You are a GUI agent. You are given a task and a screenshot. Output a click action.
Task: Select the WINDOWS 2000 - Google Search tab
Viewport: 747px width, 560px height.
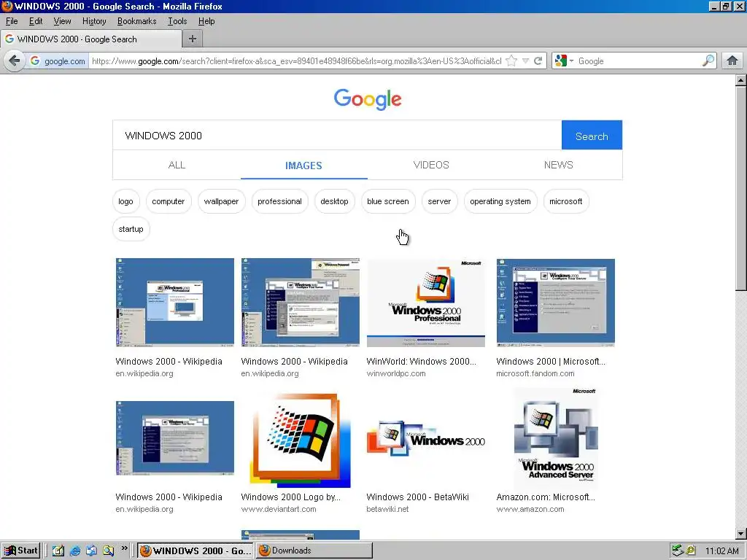click(91, 39)
